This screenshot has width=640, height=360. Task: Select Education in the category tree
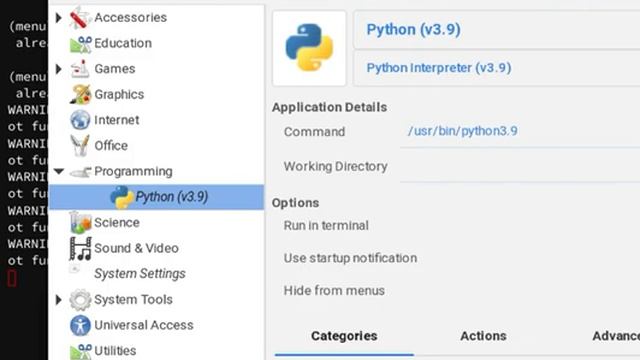[x=123, y=43]
